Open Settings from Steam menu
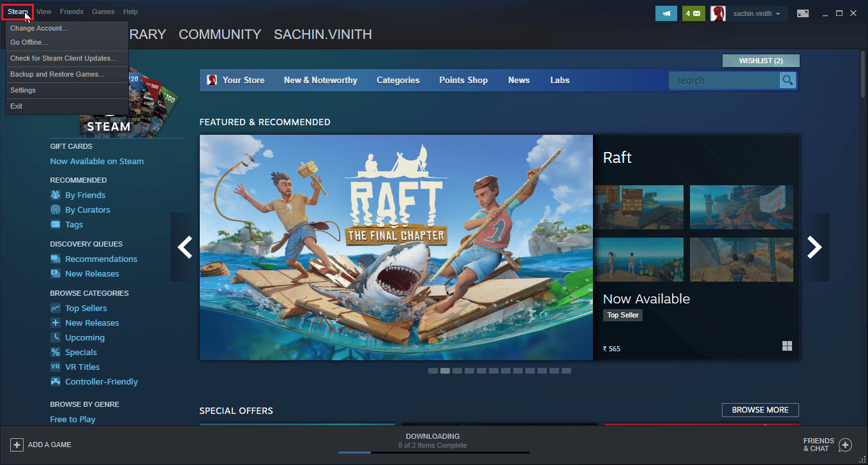 pos(67,90)
